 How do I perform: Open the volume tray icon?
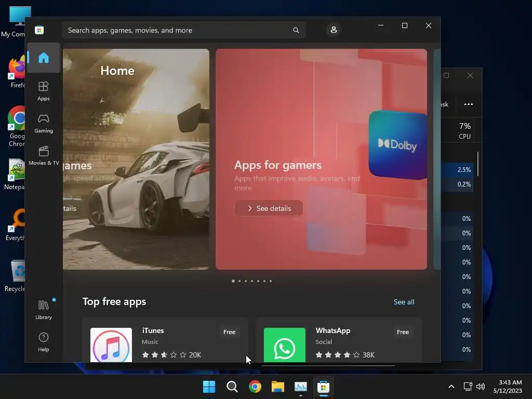[481, 387]
